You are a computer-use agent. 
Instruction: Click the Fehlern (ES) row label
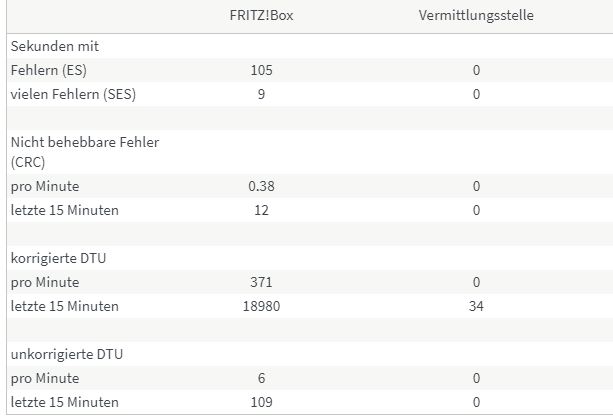click(48, 70)
